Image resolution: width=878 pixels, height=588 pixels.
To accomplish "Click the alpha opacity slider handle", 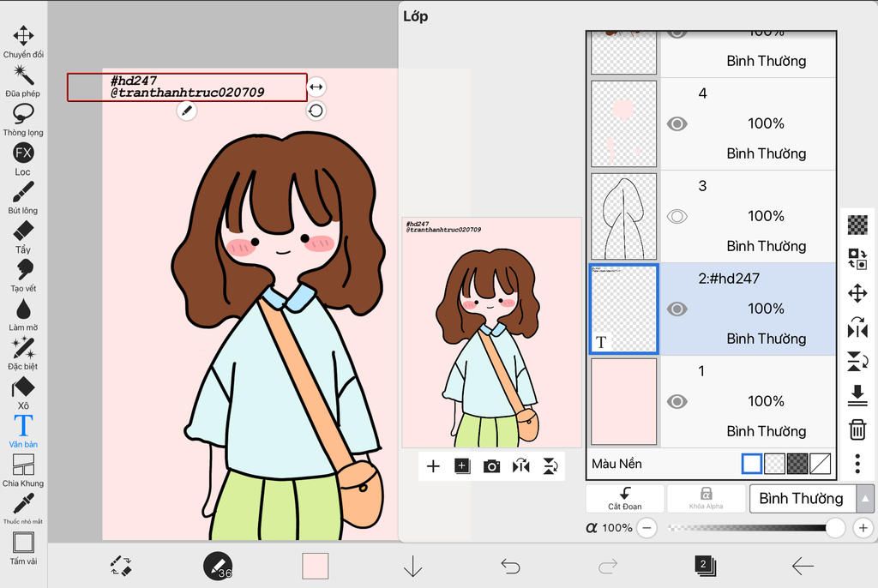I will (835, 527).
